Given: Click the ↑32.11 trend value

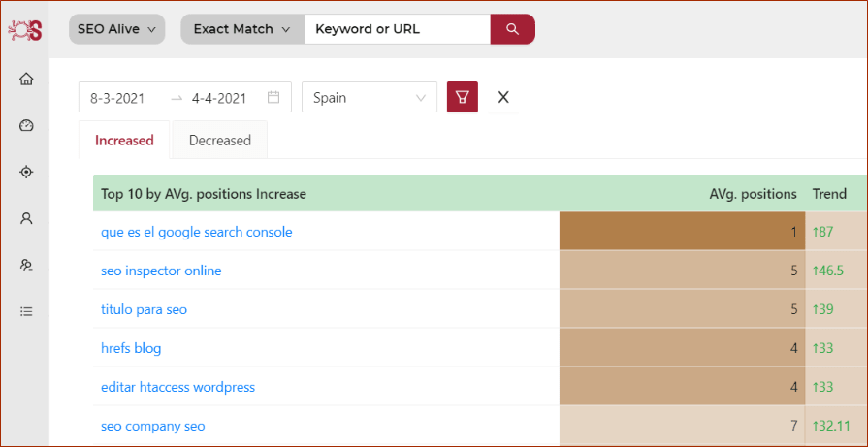Looking at the screenshot, I should click(831, 426).
